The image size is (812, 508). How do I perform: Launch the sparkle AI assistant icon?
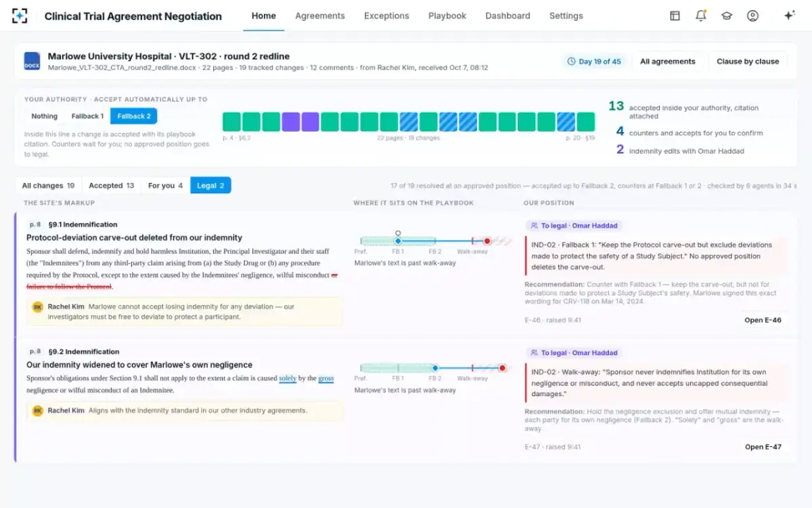coord(789,16)
